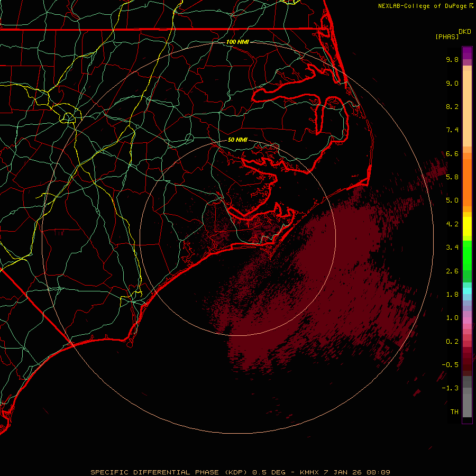Select the 6.6 legend value
The height and width of the screenshot is (476, 476).
pos(452,153)
